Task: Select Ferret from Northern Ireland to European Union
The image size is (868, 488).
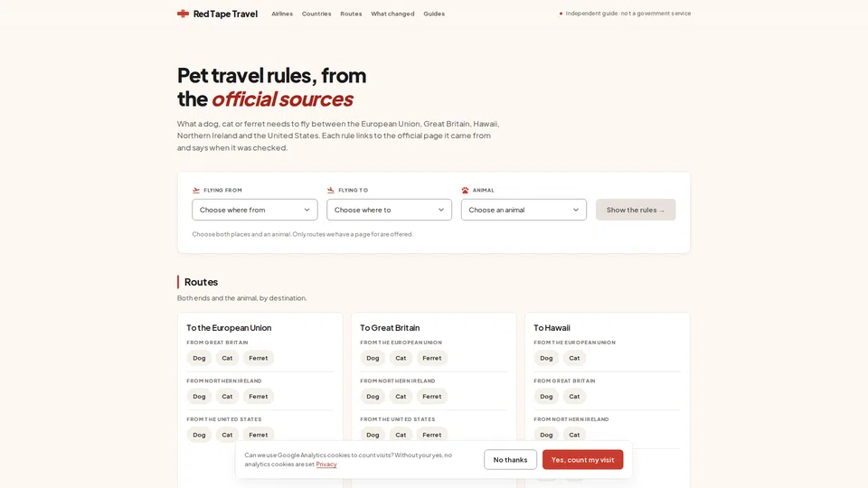Action: [258, 396]
